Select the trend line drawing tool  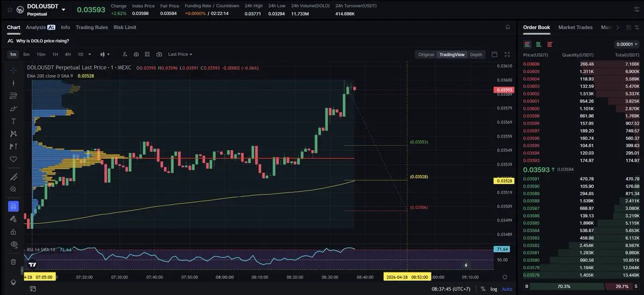pos(13,83)
